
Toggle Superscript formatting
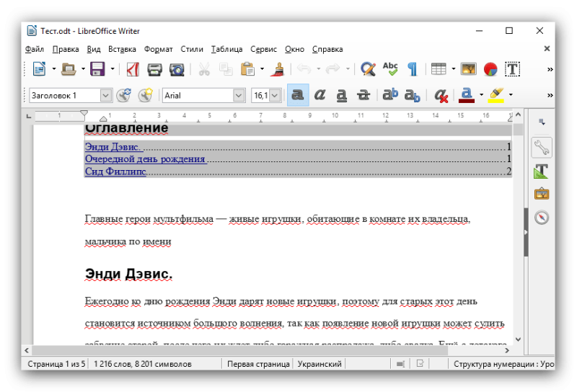click(x=390, y=95)
